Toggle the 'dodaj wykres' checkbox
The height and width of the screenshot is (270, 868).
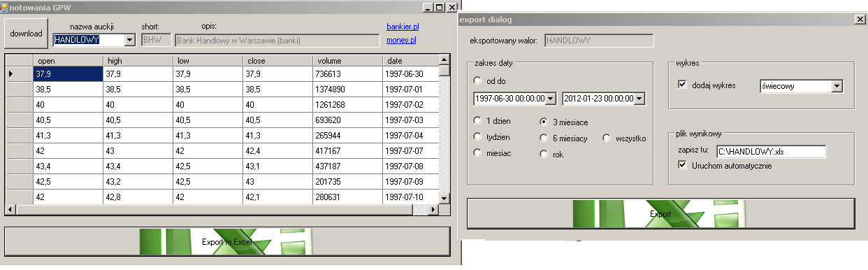click(683, 85)
